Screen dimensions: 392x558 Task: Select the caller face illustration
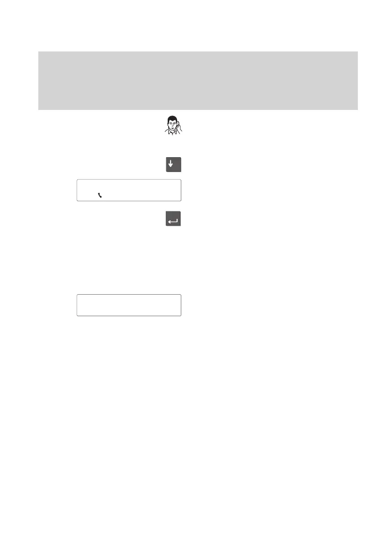point(173,125)
